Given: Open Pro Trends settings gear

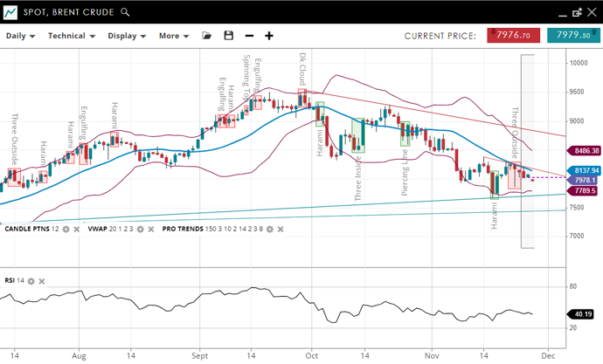Looking at the screenshot, I should coord(270,229).
